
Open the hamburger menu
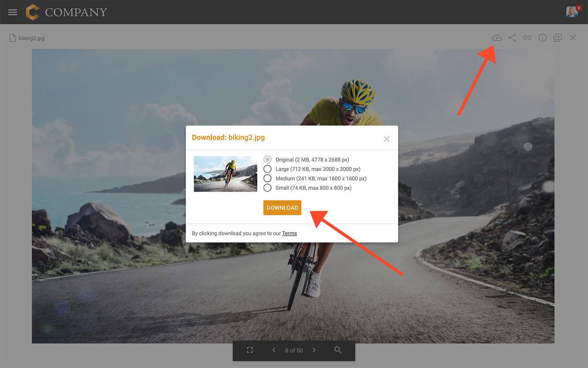click(13, 12)
